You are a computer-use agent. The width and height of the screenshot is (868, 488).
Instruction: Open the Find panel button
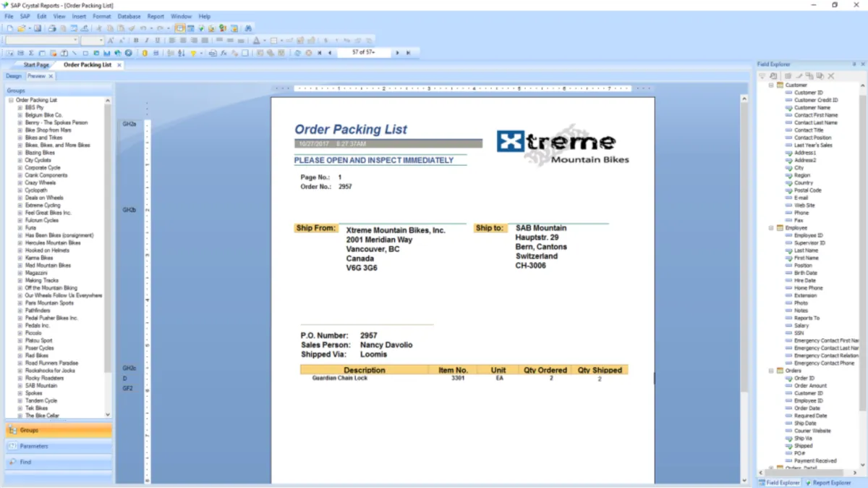(x=59, y=462)
